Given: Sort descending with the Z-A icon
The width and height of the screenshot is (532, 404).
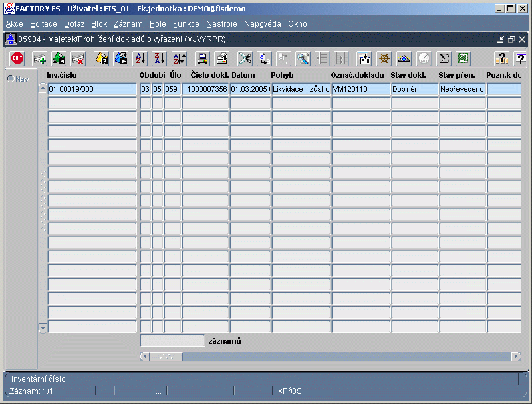Looking at the screenshot, I should click(160, 58).
